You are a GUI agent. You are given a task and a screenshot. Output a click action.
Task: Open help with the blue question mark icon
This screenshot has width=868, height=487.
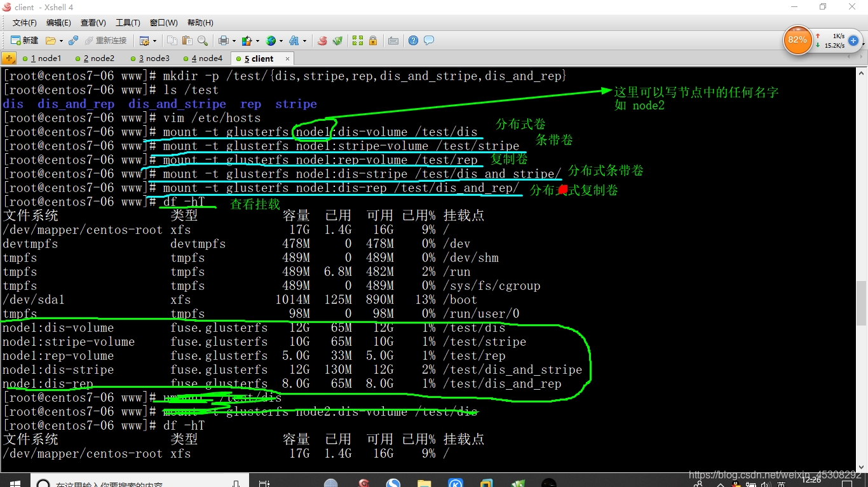tap(413, 41)
